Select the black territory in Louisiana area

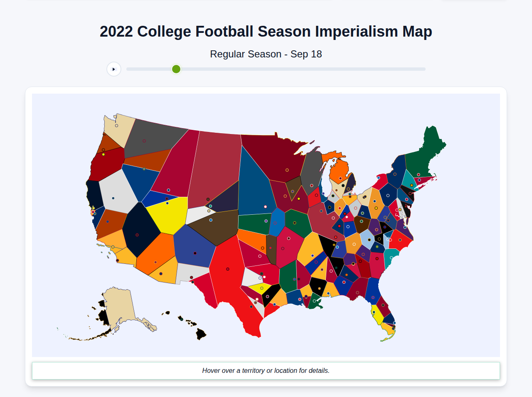click(x=318, y=285)
